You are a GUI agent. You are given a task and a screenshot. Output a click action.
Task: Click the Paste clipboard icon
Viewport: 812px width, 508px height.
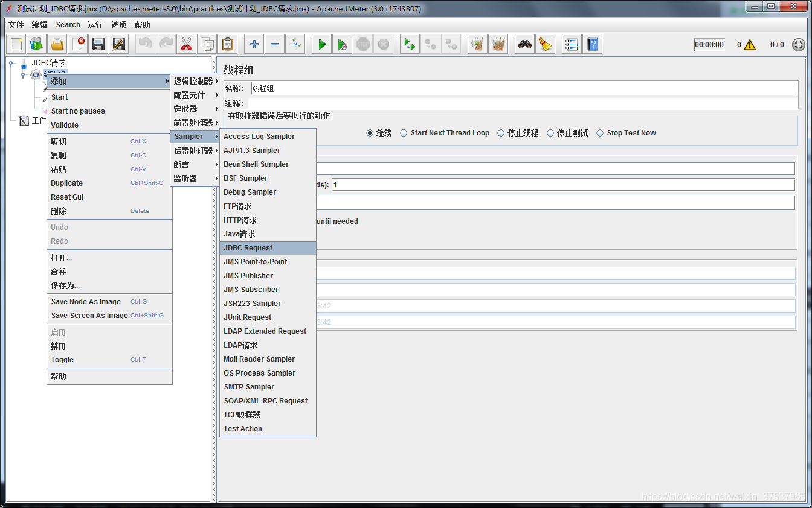[x=228, y=44]
